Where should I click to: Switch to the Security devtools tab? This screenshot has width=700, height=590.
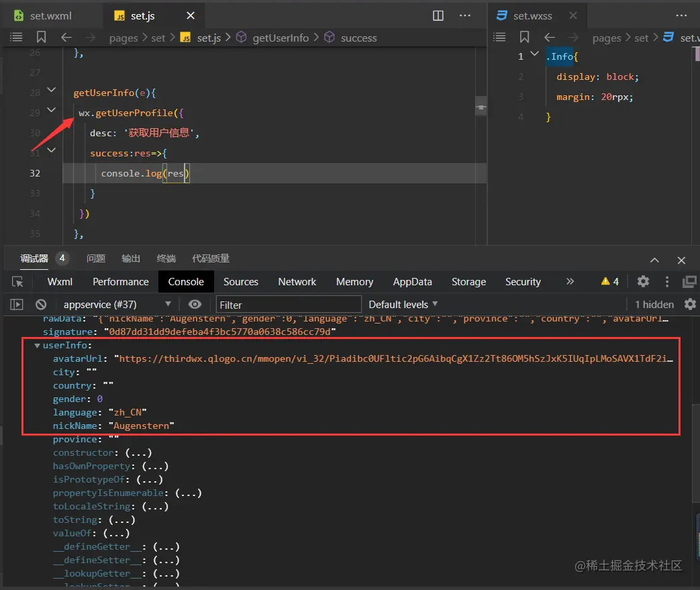pyautogui.click(x=523, y=282)
